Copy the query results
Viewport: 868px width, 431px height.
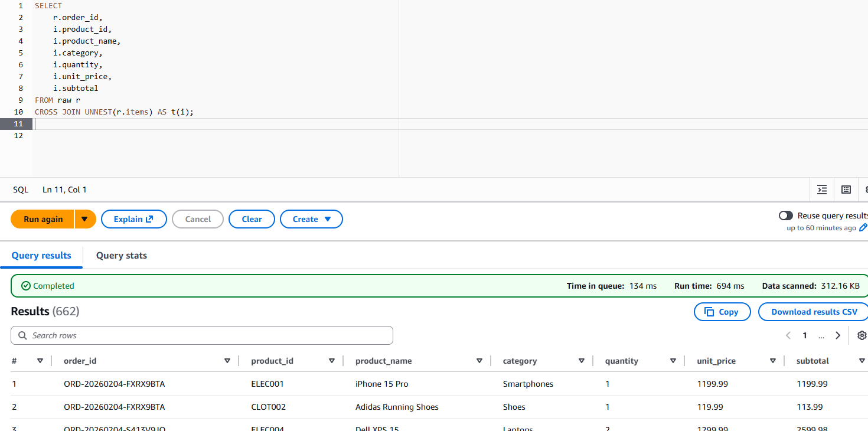(722, 312)
